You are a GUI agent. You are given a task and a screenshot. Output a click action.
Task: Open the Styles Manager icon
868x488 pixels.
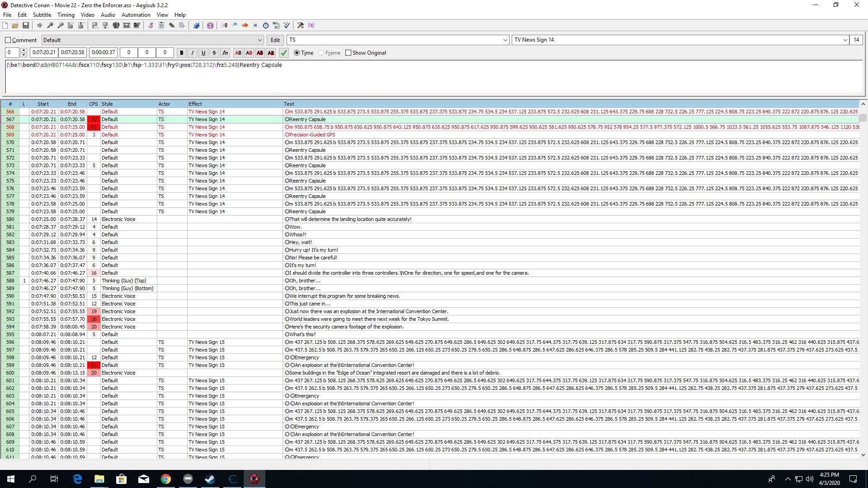pos(151,25)
